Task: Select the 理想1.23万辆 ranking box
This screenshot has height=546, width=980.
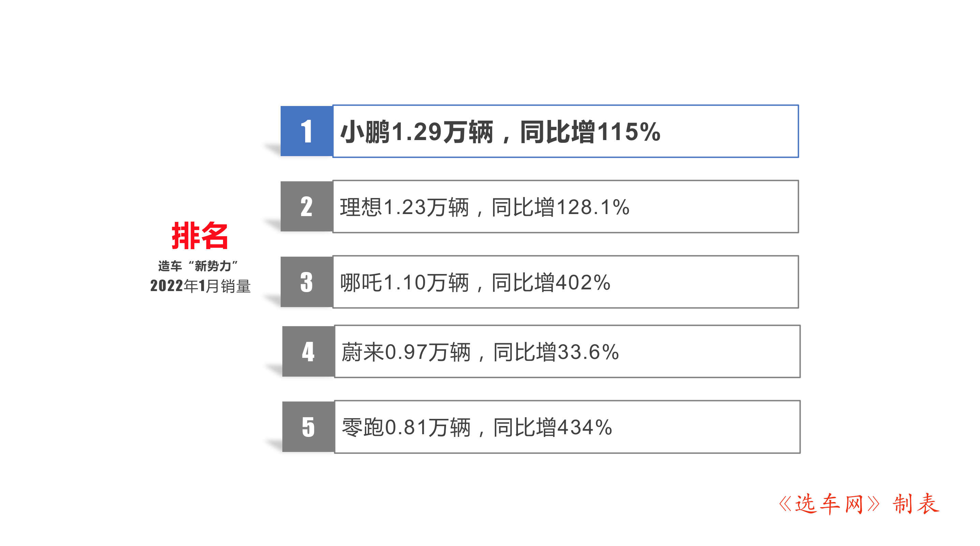Action: (566, 207)
